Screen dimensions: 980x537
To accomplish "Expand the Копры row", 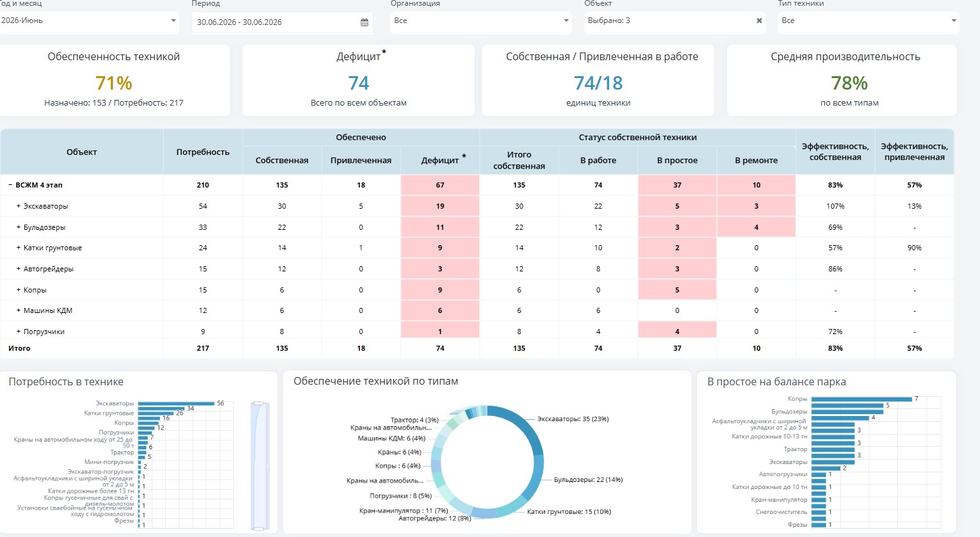I will click(x=19, y=290).
